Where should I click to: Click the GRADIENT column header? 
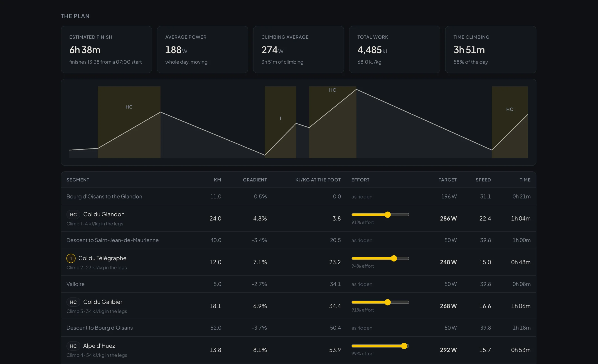pos(255,180)
